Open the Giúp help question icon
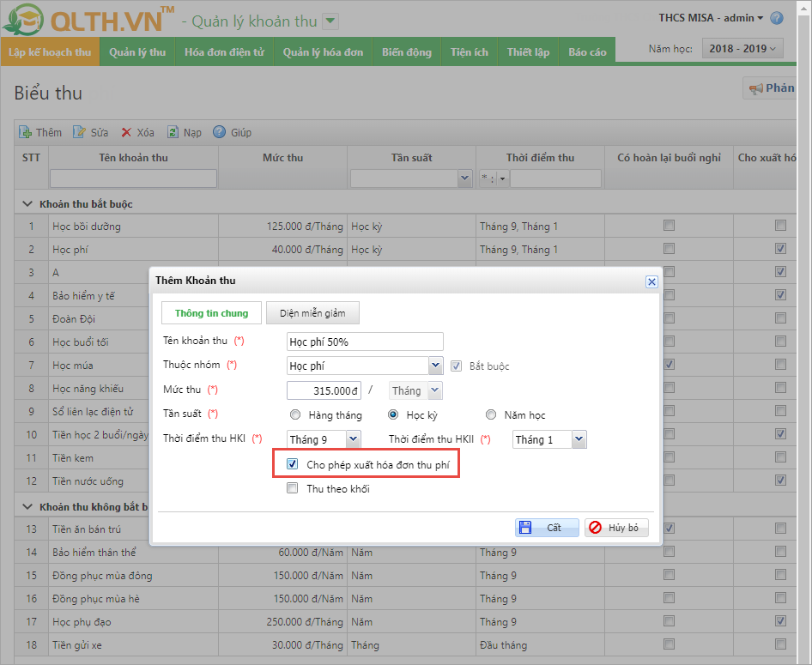Image resolution: width=812 pixels, height=665 pixels. [x=219, y=132]
